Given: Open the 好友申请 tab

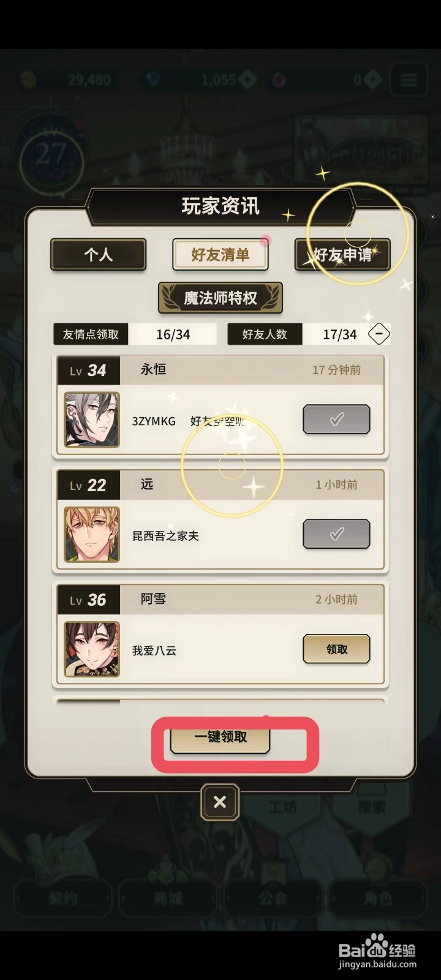Looking at the screenshot, I should pyautogui.click(x=342, y=254).
